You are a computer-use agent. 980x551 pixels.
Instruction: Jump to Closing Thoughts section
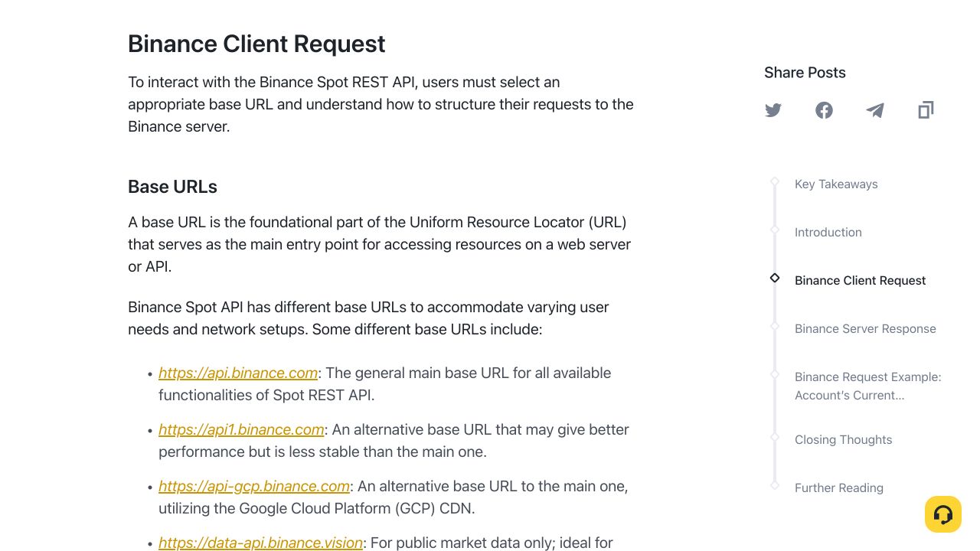pos(844,439)
